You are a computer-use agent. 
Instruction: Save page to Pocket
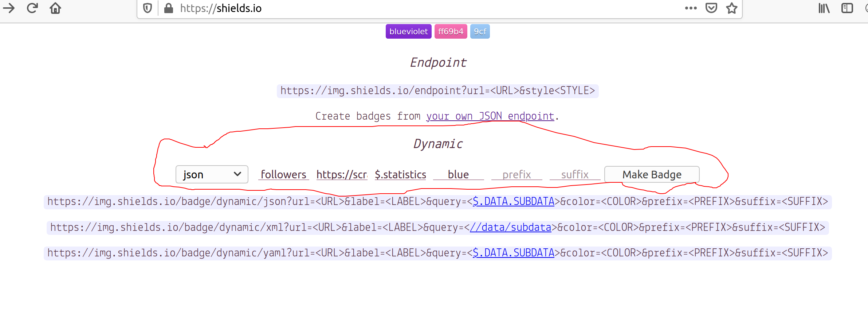[711, 8]
